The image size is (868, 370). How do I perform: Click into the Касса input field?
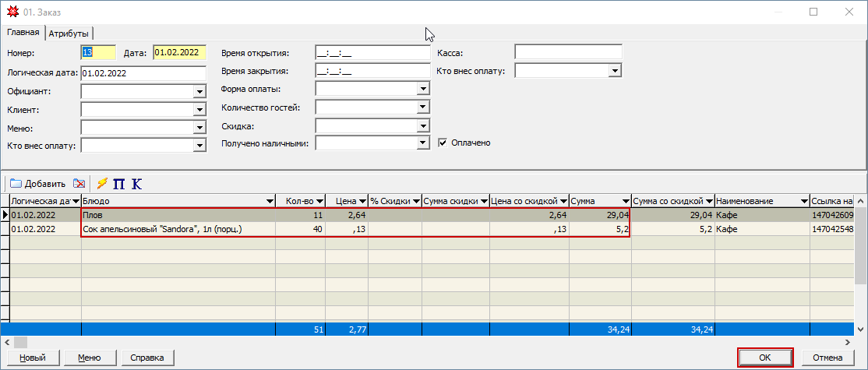[568, 53]
